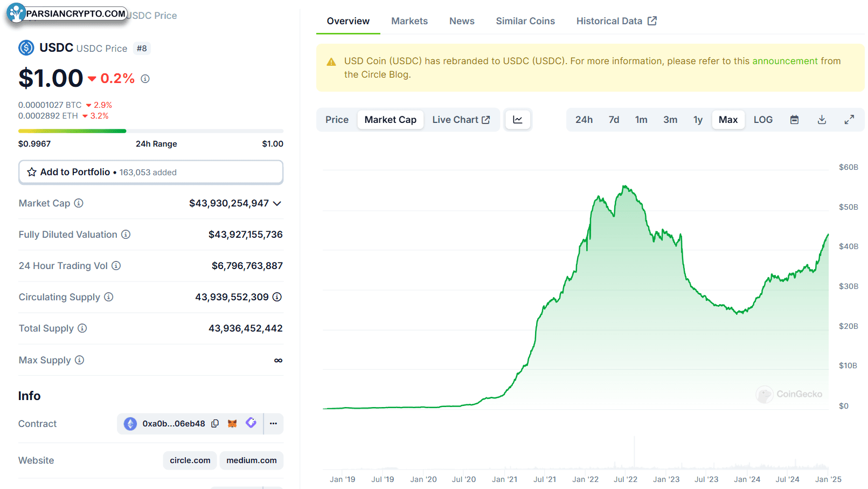Toggle LOG scale on the chart
The height and width of the screenshot is (489, 868).
(763, 120)
